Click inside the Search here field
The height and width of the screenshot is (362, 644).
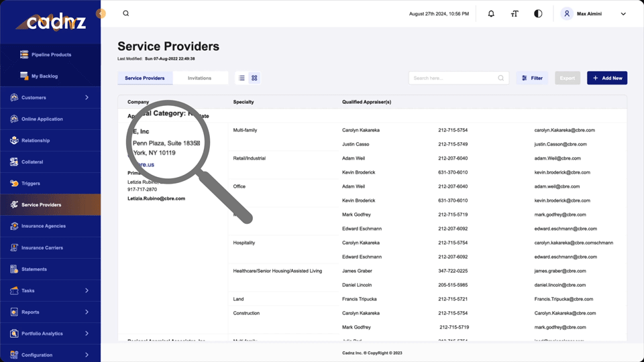[453, 78]
